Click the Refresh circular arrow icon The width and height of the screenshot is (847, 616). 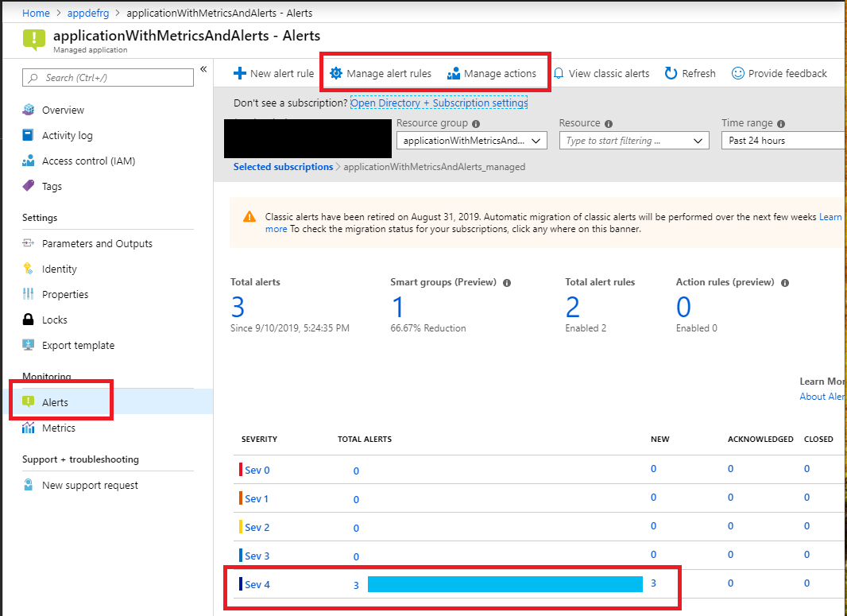tap(671, 73)
